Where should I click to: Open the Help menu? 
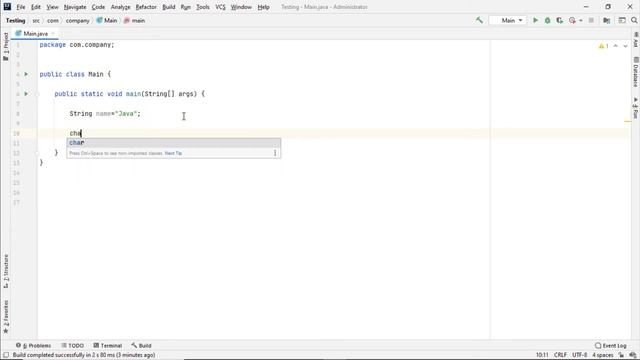(x=263, y=7)
